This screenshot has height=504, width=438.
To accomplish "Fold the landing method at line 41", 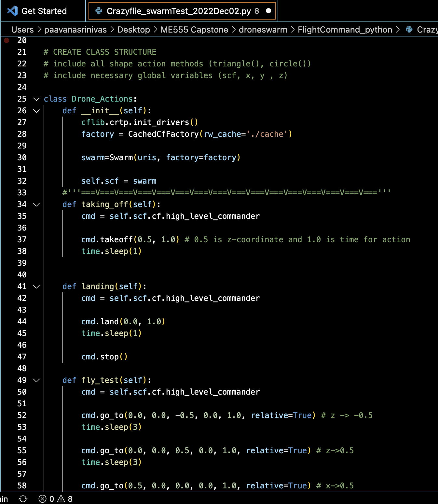I will pos(36,287).
